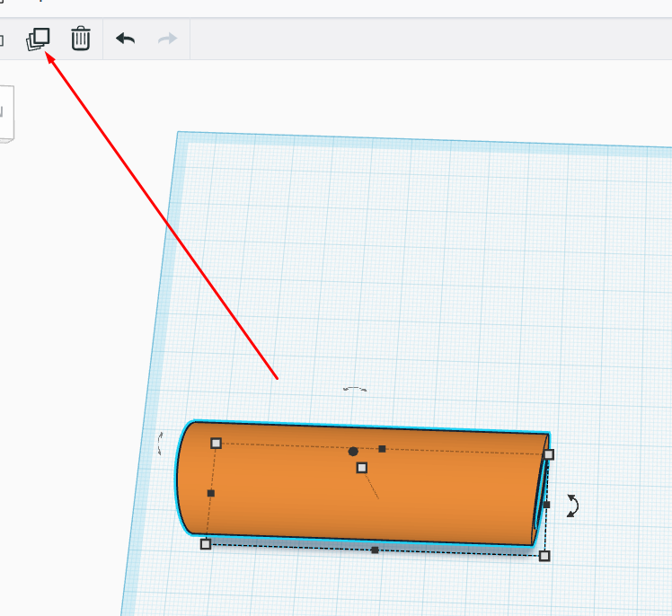Click the top-left white corner resize handle
672x616 pixels.
pos(216,443)
